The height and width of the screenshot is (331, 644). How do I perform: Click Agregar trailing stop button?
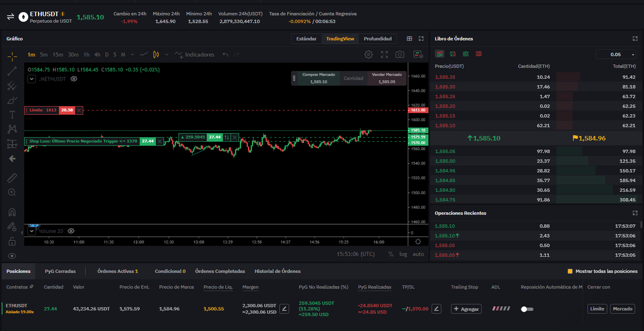click(x=466, y=309)
